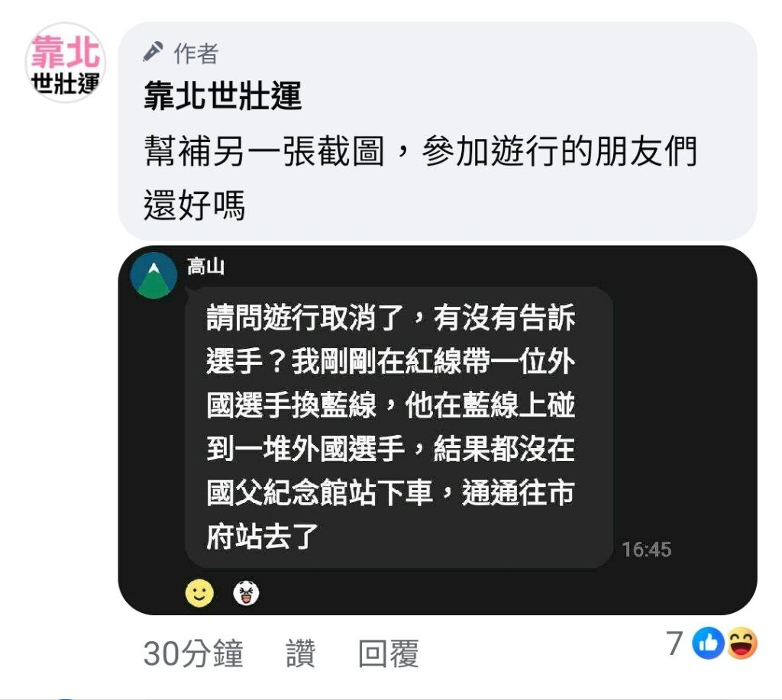
Task: Click the author pencil badge icon
Action: (153, 52)
